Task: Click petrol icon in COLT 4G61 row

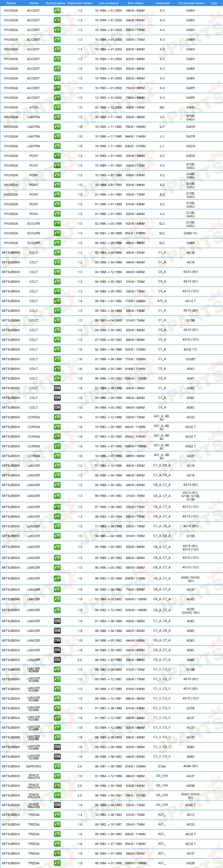Action: (57, 369)
